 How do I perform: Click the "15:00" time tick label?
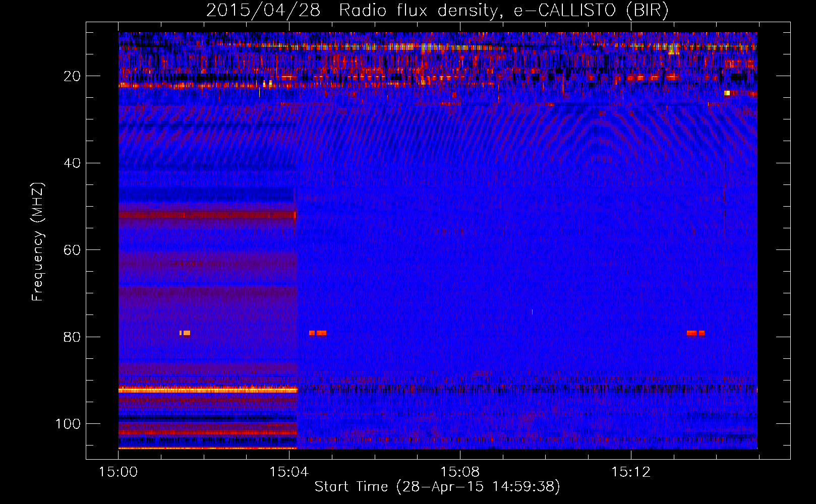click(118, 472)
